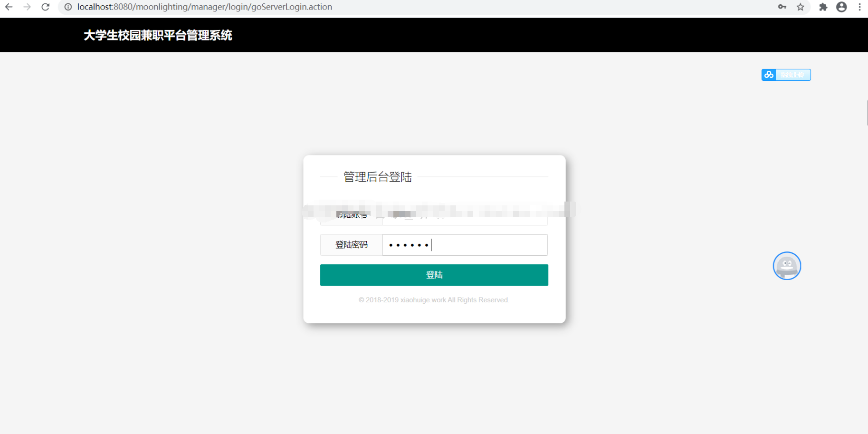Screen dimensions: 868x434
Task: Click the xiaohuige.work copyright footer text
Action: pos(434,300)
